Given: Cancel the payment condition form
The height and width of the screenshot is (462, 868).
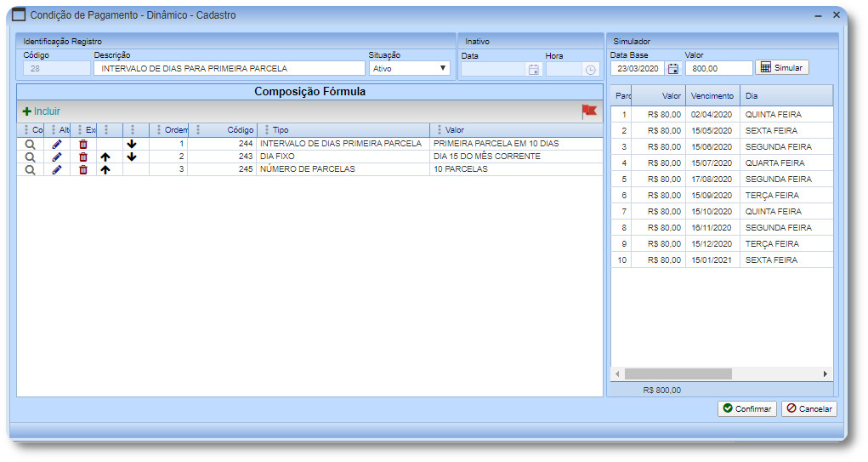Looking at the screenshot, I should pos(808,408).
